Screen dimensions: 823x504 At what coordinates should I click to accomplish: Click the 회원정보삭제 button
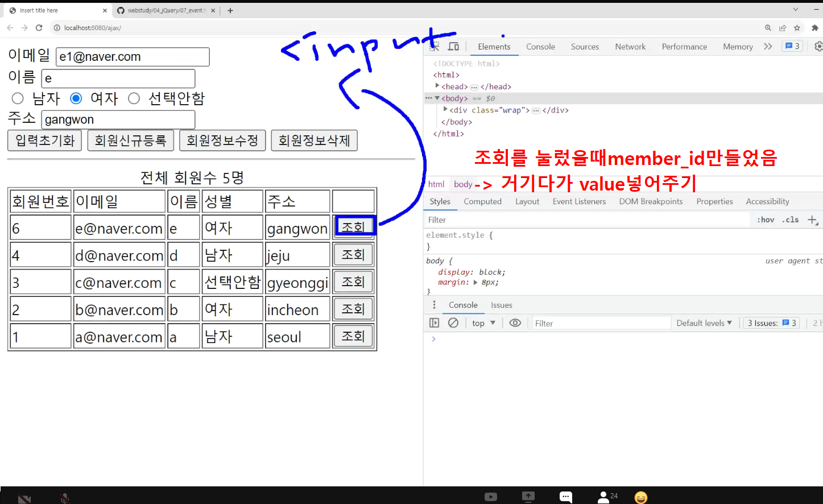tap(314, 141)
